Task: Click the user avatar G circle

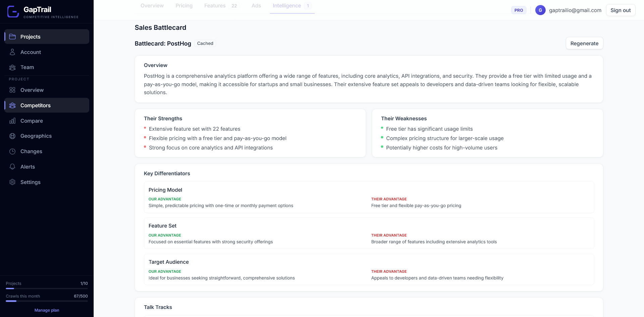Action: pos(540,10)
